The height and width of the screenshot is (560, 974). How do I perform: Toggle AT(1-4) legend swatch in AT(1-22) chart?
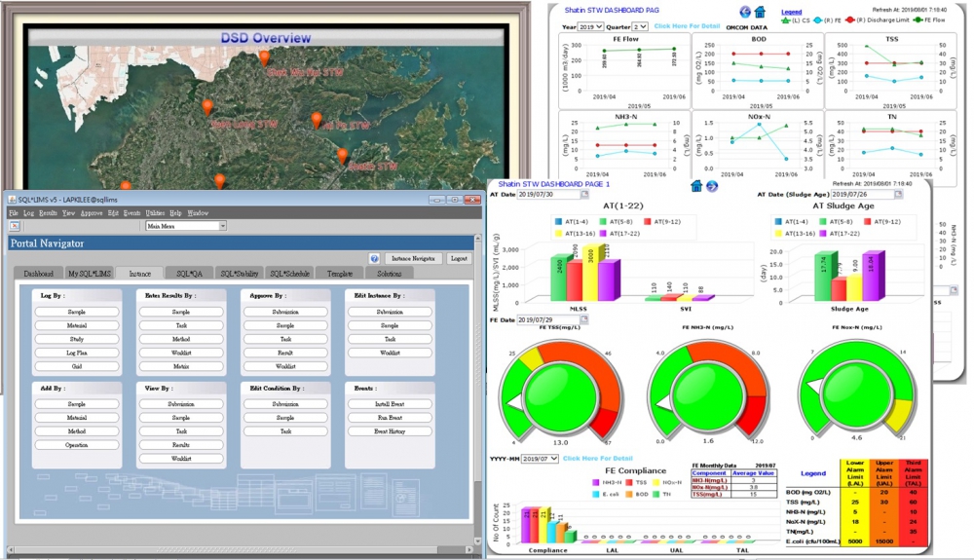coord(555,222)
